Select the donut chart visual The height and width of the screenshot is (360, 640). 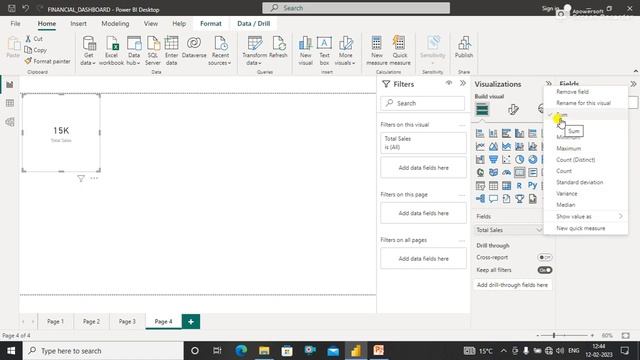[x=532, y=160]
